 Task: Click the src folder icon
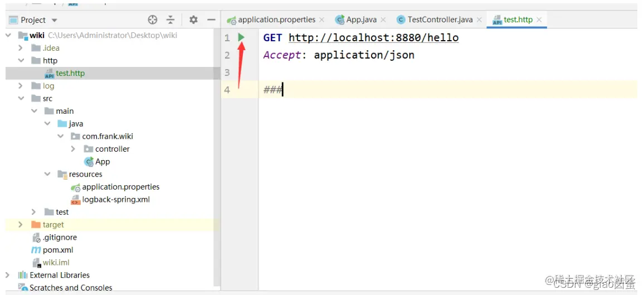point(36,99)
